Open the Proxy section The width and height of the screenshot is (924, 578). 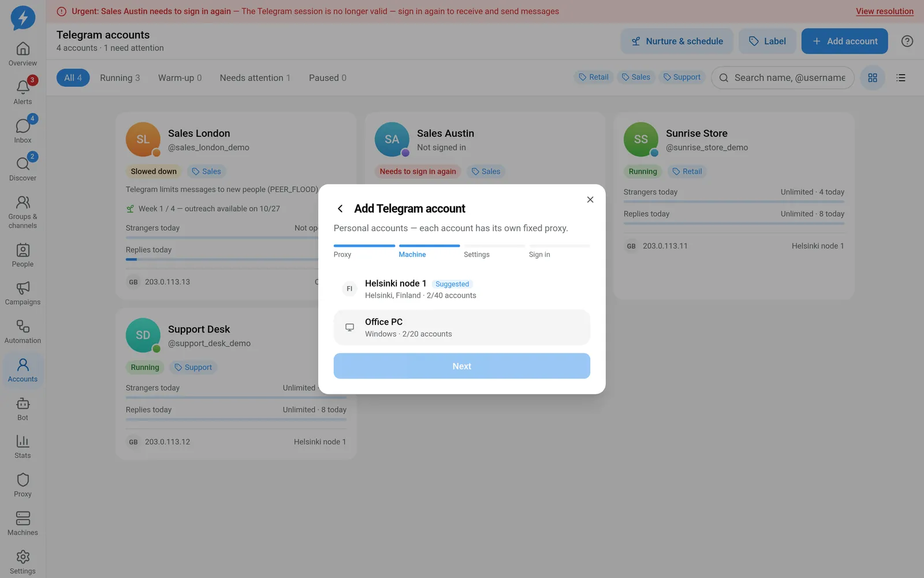point(23,486)
